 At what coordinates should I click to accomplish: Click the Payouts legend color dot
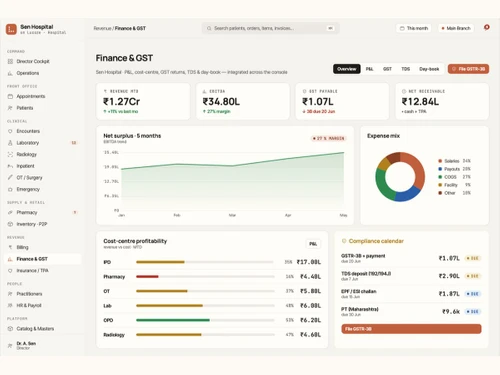[x=440, y=169]
